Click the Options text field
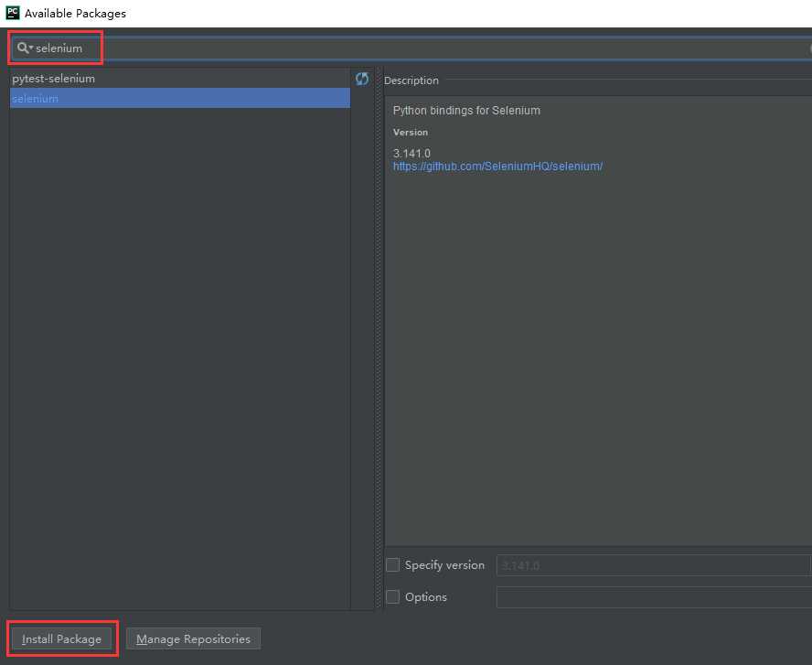This screenshot has width=812, height=665. [654, 597]
